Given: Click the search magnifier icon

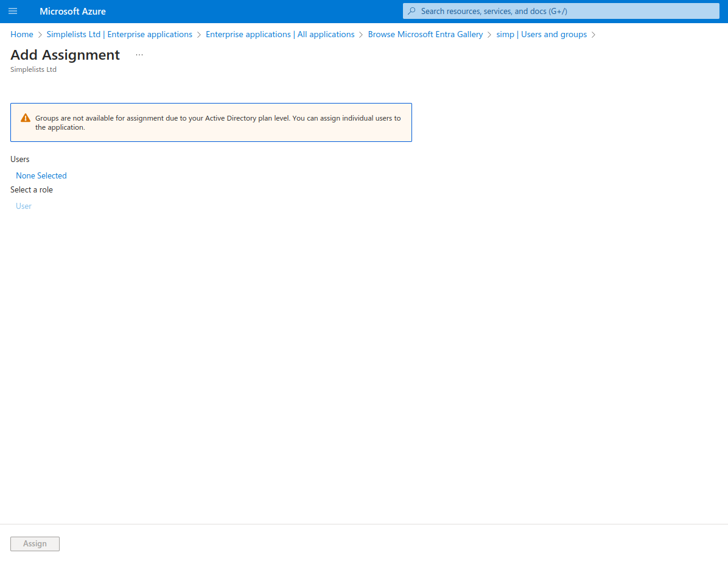Looking at the screenshot, I should click(412, 11).
